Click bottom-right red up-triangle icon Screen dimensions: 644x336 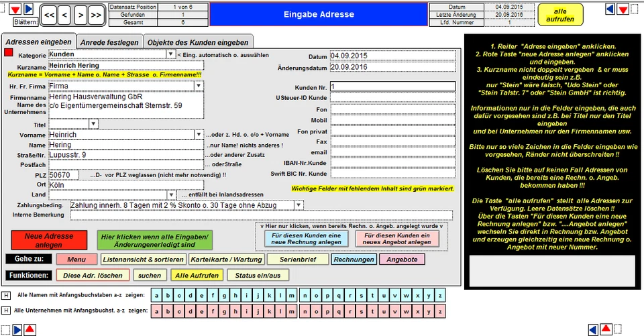pos(605,329)
